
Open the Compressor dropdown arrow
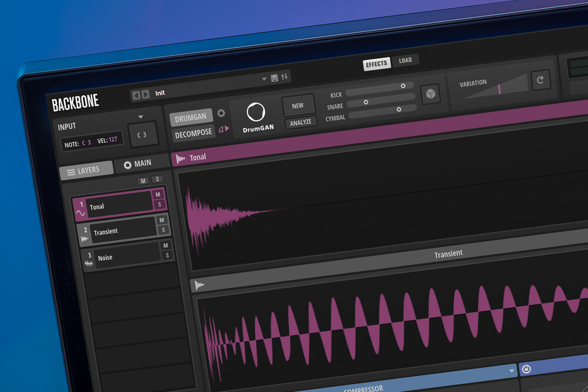(512, 370)
